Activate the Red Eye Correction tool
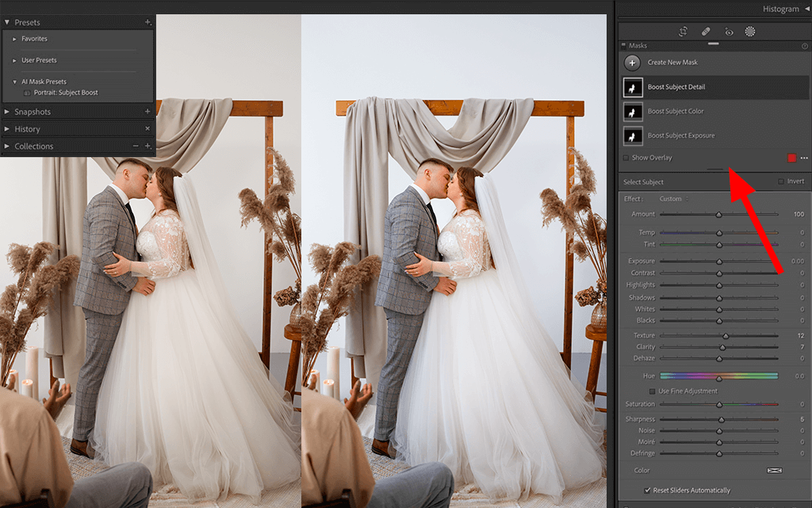This screenshot has width=812, height=508. [728, 32]
